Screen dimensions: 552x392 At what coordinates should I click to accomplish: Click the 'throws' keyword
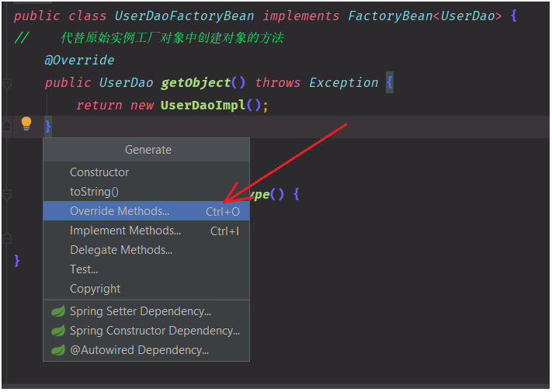tap(278, 83)
